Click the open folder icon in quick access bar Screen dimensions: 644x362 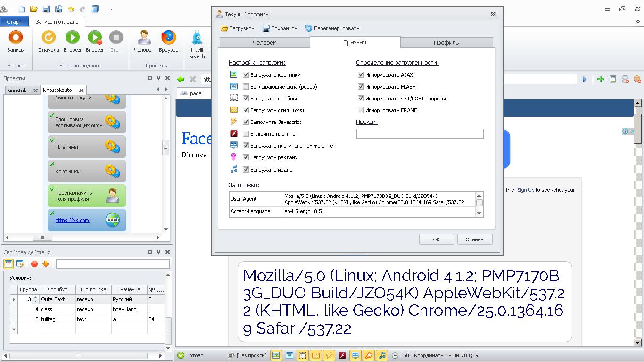pyautogui.click(x=34, y=8)
